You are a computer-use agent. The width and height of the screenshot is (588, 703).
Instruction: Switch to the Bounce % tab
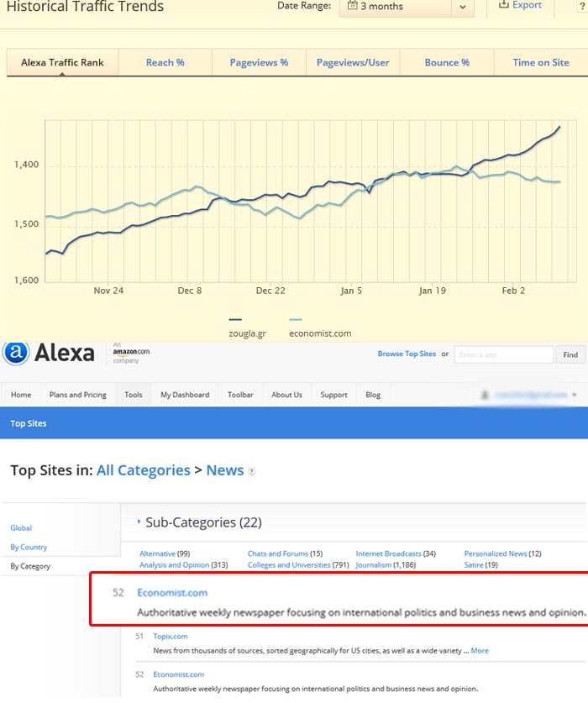447,62
